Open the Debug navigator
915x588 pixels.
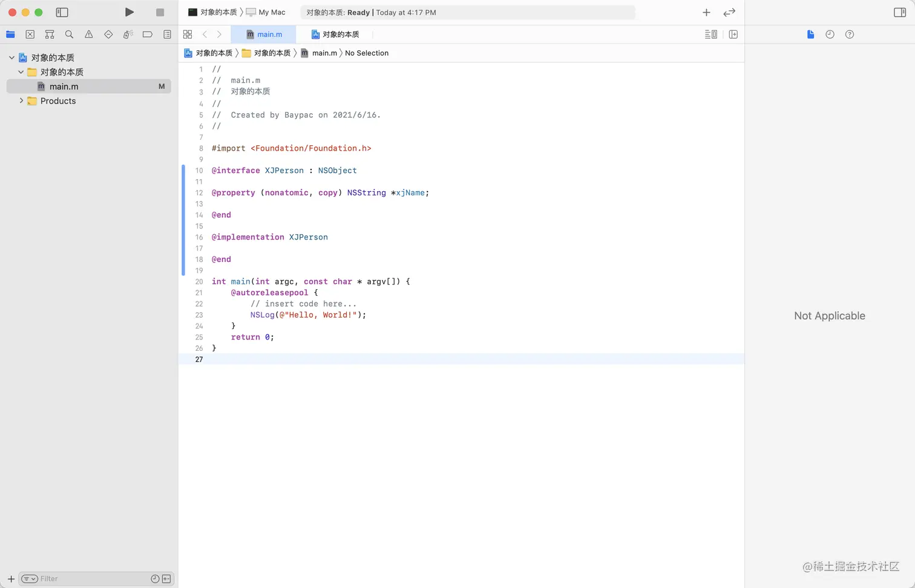coord(128,34)
